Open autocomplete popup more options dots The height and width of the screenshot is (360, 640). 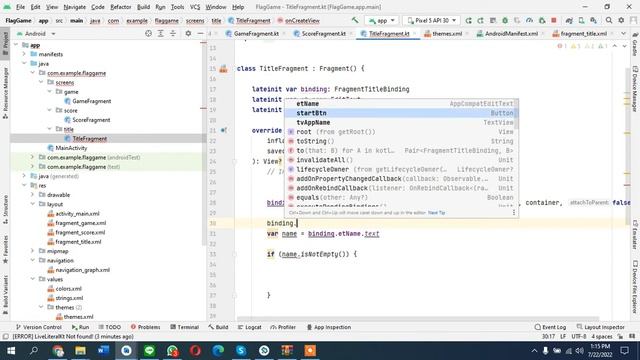513,213
